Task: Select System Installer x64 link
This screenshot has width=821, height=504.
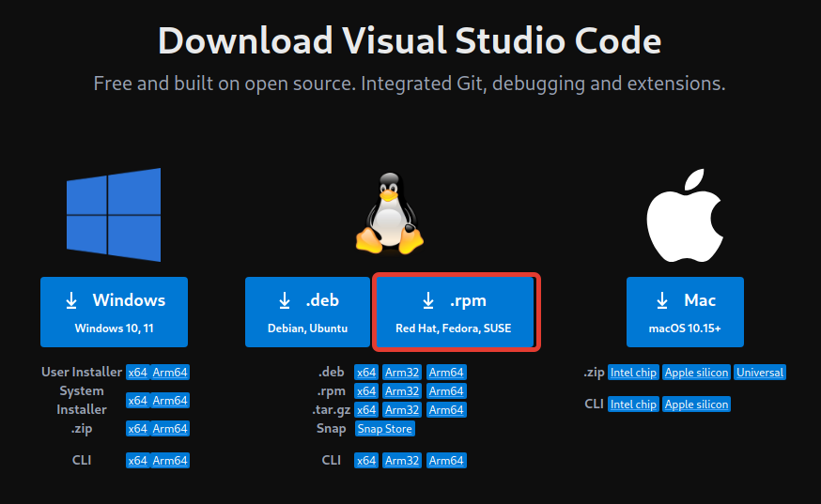Action: pyautogui.click(x=138, y=401)
